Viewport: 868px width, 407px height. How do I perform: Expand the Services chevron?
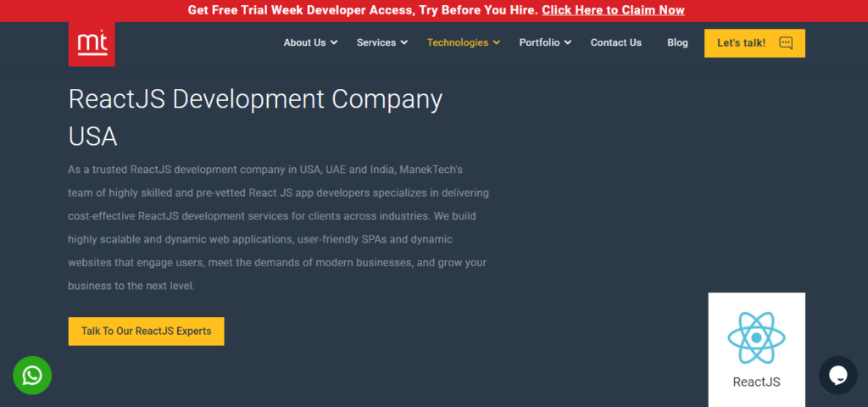coord(404,42)
